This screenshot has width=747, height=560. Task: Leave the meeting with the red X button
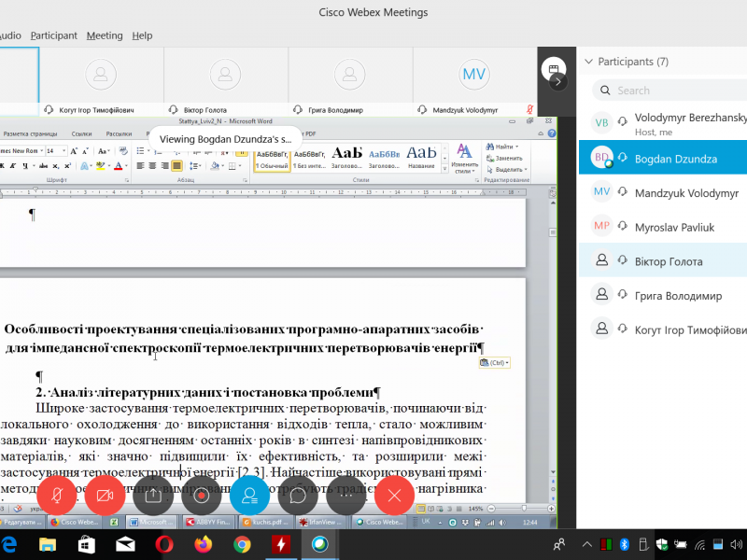(394, 496)
